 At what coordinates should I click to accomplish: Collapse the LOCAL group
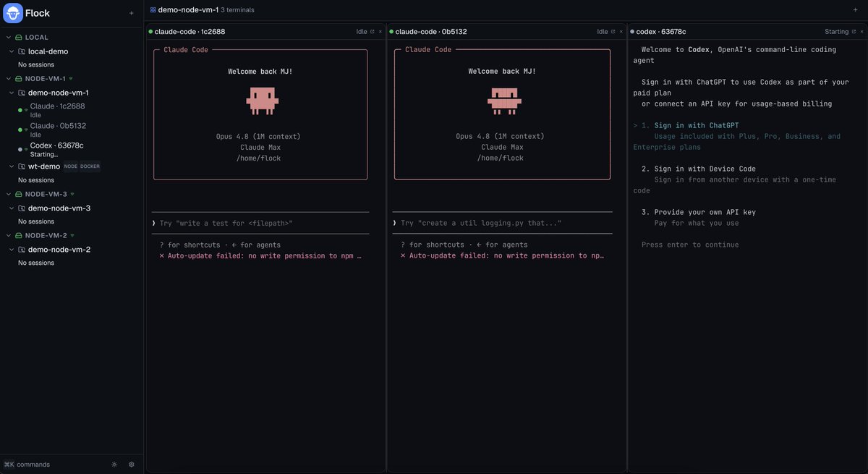(x=8, y=37)
